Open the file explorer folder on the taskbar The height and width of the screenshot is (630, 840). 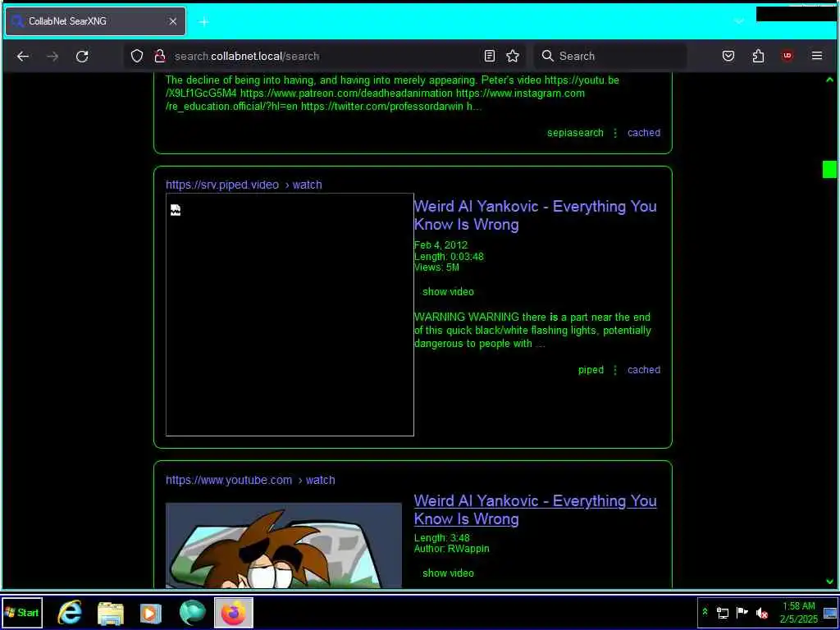pos(111,613)
